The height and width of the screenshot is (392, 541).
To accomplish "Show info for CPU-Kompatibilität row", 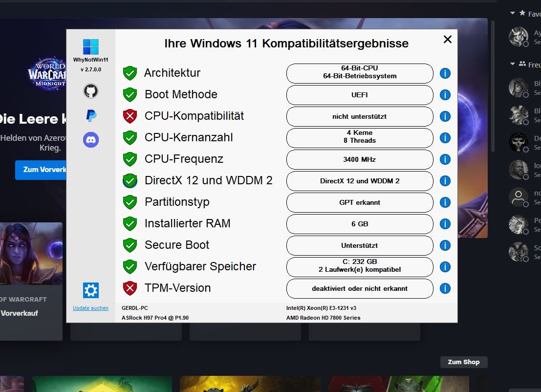I will pos(445,116).
